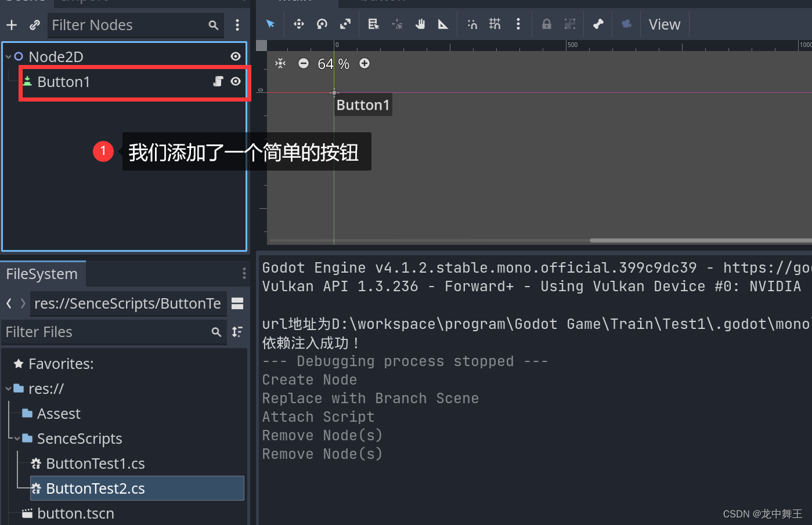
Task: Activate the Rotate Mode tool
Action: coord(322,24)
